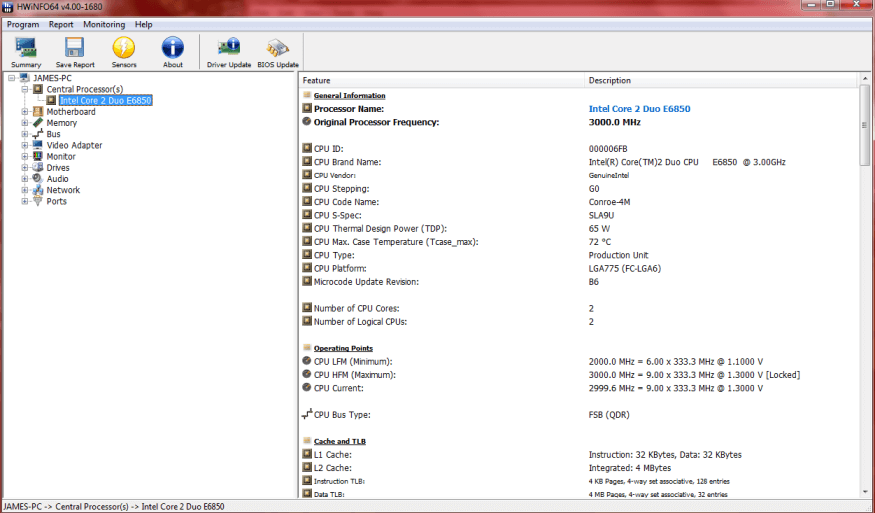Screen dimensions: 875x513
Task: Open the Summary toolbar icon
Action: click(x=26, y=48)
